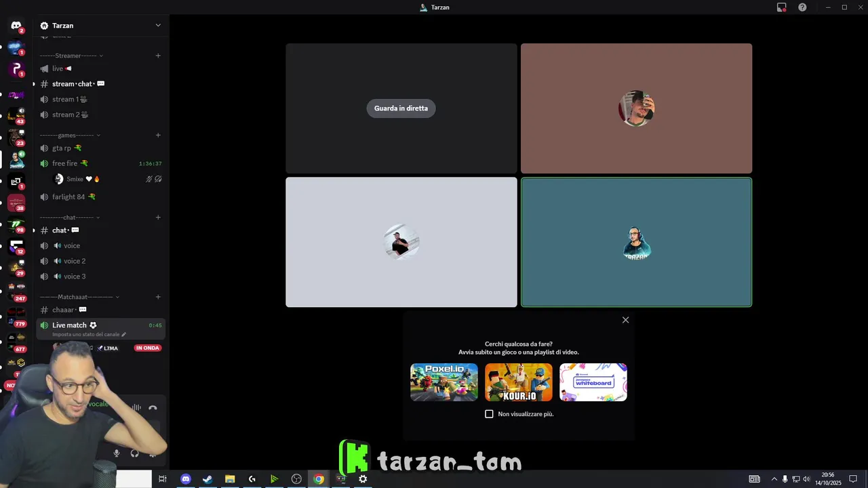Viewport: 868px width, 488px height.
Task: Show hidden system tray icons arrow
Action: (x=774, y=479)
